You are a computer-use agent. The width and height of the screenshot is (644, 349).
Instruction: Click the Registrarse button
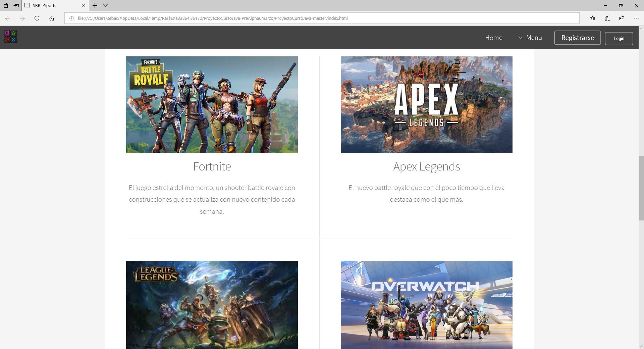[x=578, y=38]
